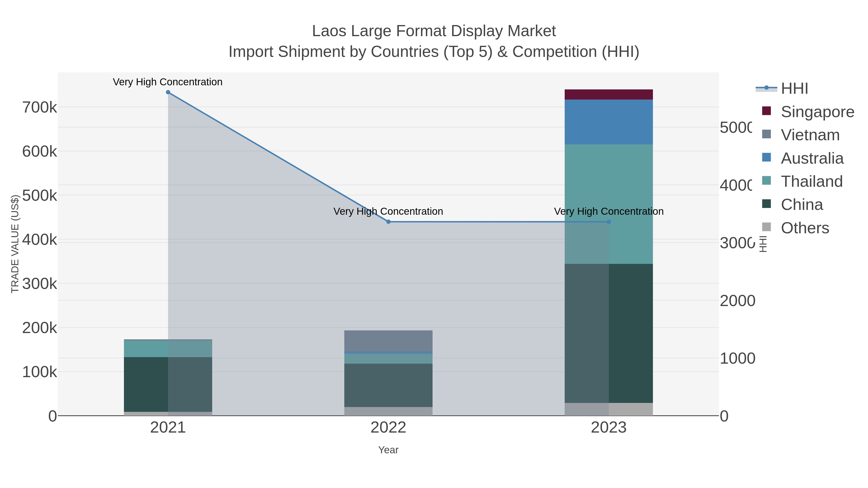Screen dimensions: 868x488
Task: Click the Australia blue legend swatch
Action: pos(766,157)
